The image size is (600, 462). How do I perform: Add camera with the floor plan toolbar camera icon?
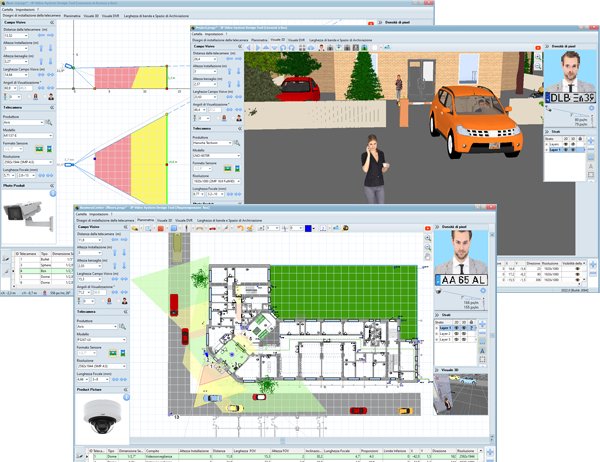[135, 228]
